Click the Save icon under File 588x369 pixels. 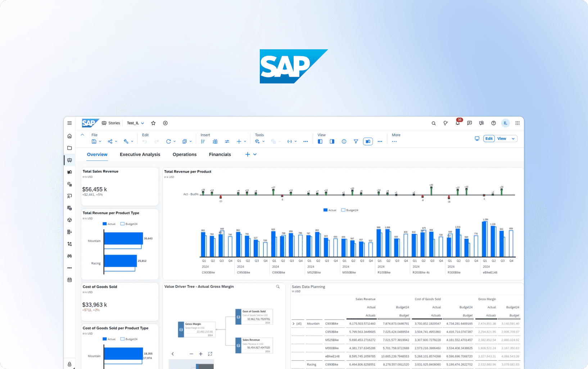click(94, 141)
